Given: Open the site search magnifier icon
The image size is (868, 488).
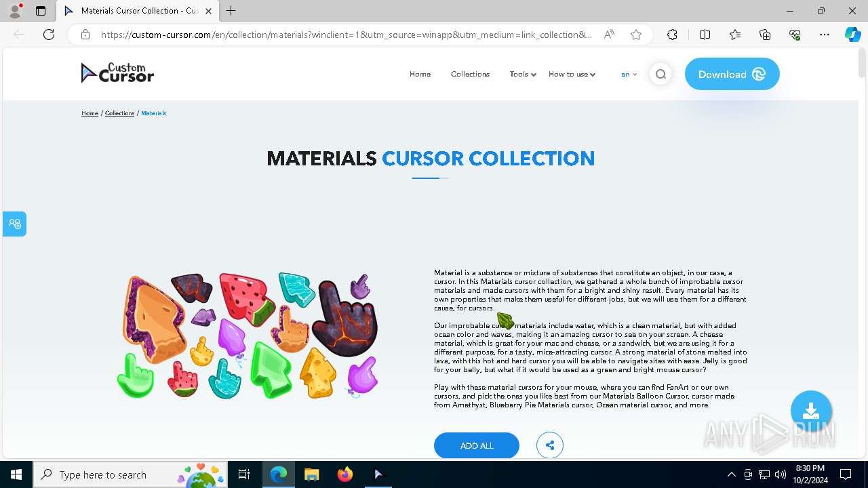Looking at the screenshot, I should (660, 75).
